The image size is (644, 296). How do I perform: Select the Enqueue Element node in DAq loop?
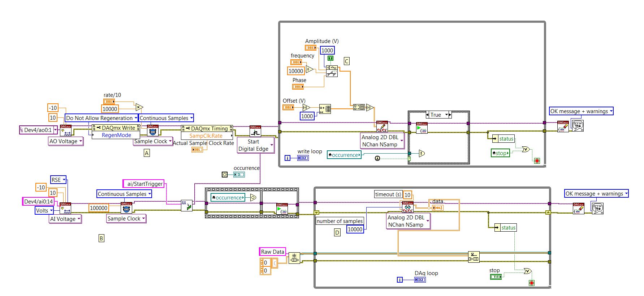[474, 257]
